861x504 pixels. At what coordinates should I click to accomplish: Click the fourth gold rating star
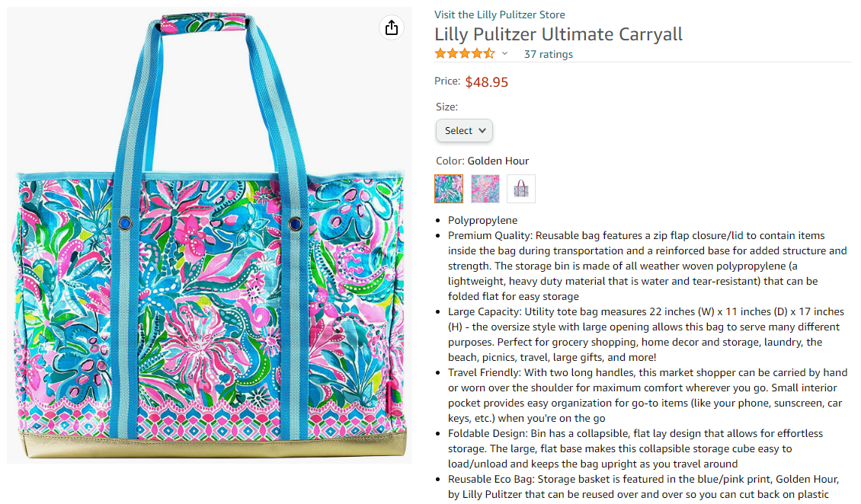(x=476, y=53)
